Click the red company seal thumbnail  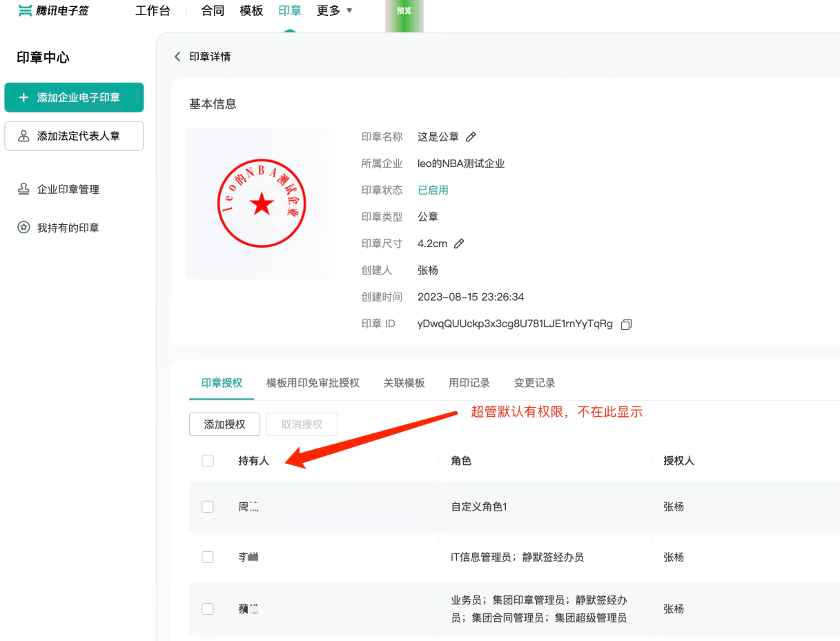[x=262, y=202]
